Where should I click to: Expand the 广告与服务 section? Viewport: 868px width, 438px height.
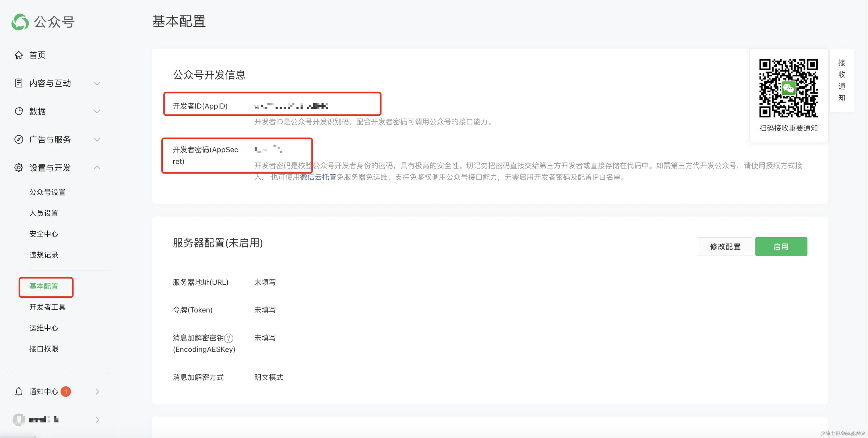97,139
